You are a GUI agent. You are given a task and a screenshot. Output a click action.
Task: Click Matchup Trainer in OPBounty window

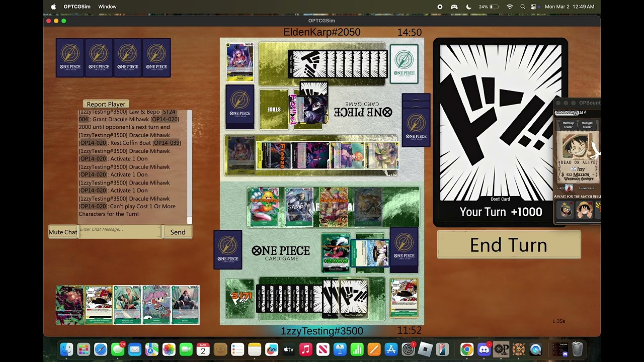(568, 125)
